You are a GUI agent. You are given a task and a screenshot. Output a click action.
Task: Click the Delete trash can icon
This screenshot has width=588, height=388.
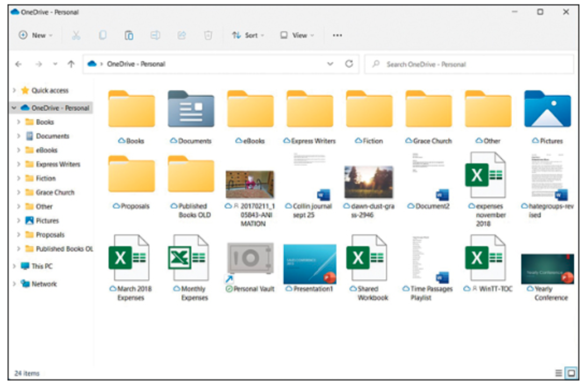click(208, 35)
